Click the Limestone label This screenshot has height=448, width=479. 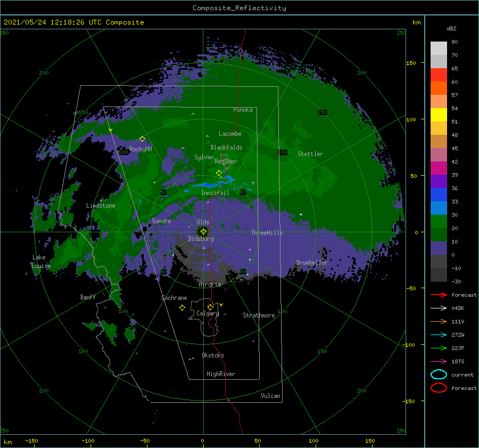[x=101, y=206]
